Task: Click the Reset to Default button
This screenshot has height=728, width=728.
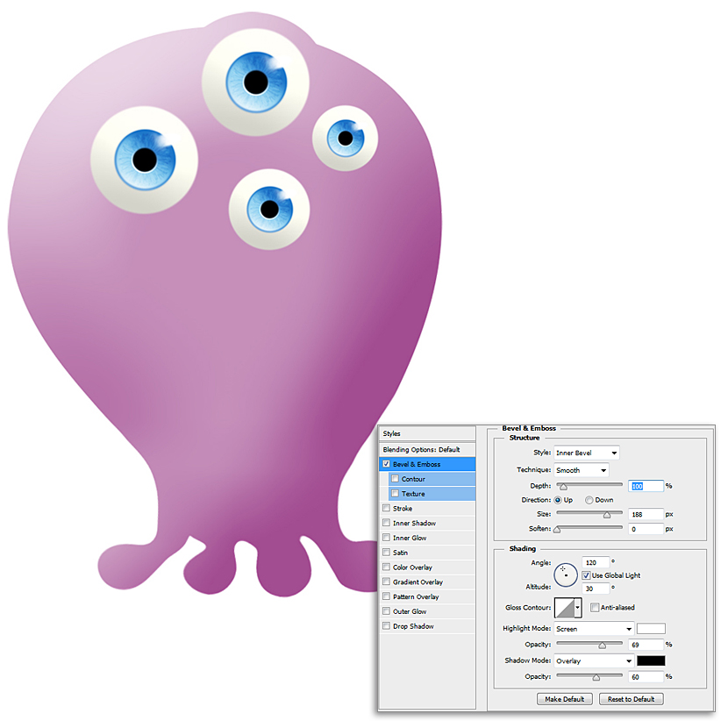Action: click(x=631, y=699)
